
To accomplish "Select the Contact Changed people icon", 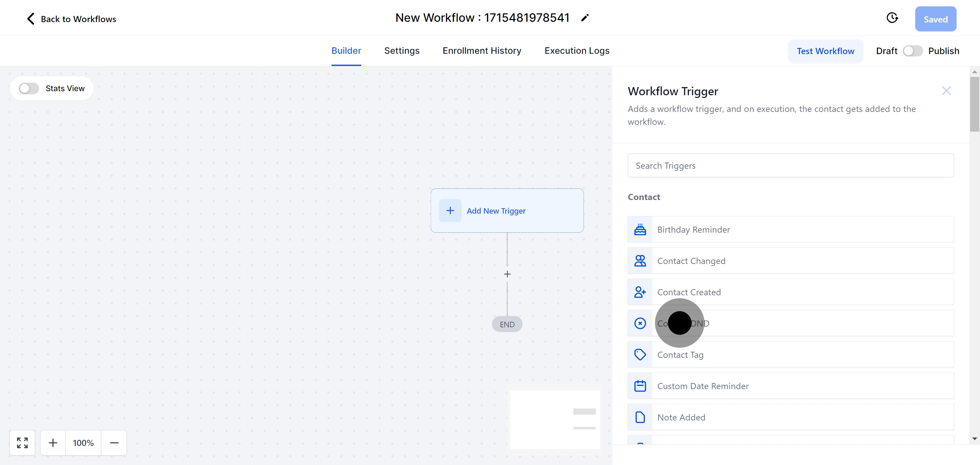I will point(640,261).
